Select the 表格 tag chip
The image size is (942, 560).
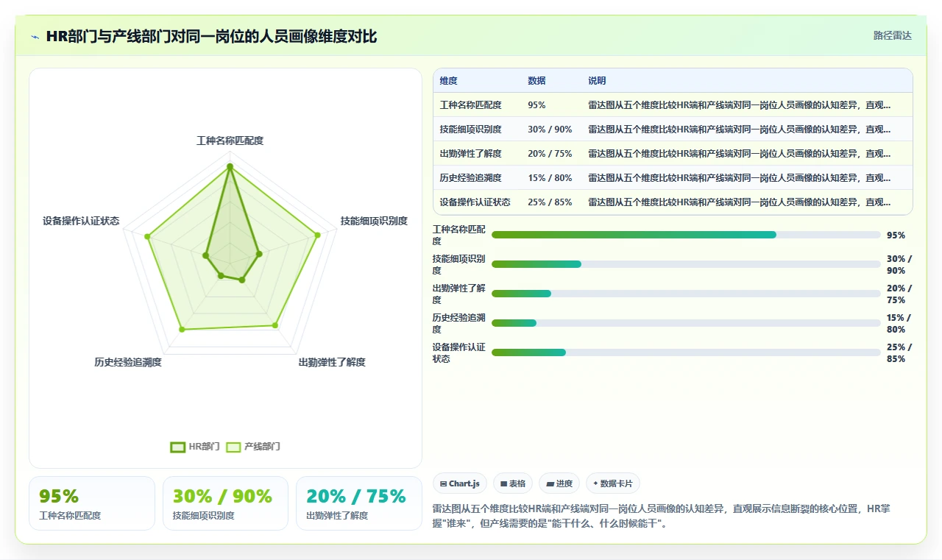513,483
